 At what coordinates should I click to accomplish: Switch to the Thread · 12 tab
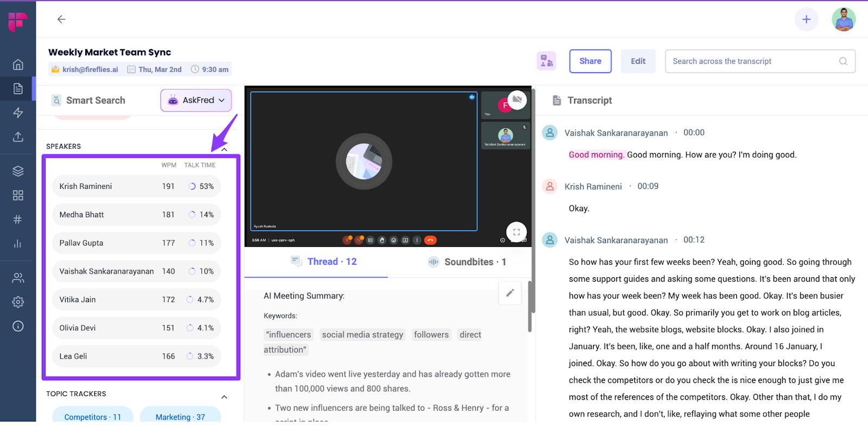pyautogui.click(x=323, y=261)
